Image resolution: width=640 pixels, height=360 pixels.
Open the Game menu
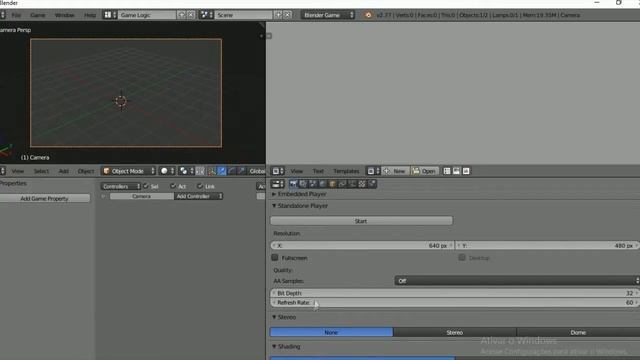pyautogui.click(x=38, y=15)
